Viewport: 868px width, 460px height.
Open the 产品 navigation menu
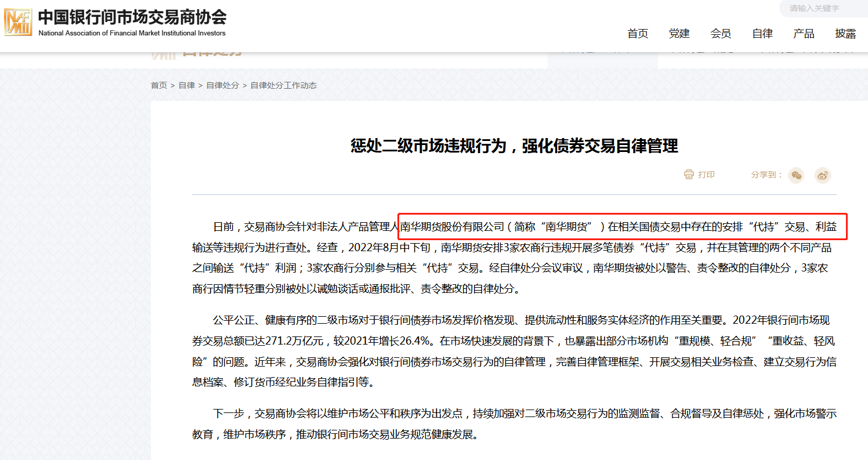point(804,34)
